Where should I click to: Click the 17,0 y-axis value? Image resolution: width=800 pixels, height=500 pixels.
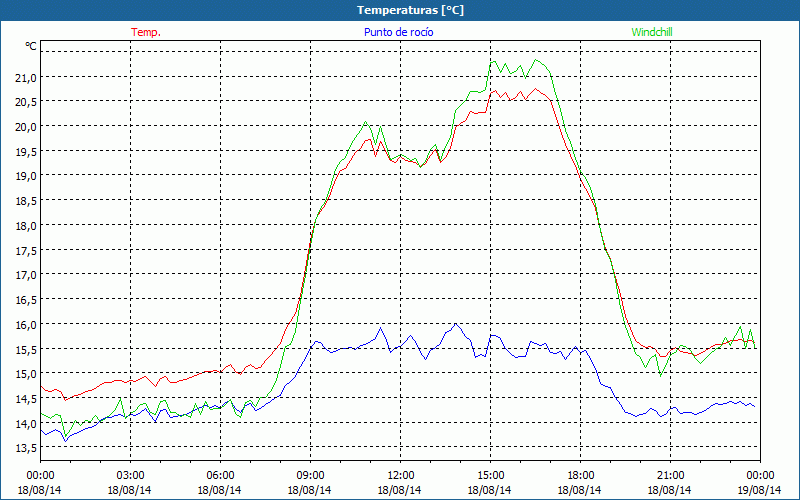click(27, 275)
